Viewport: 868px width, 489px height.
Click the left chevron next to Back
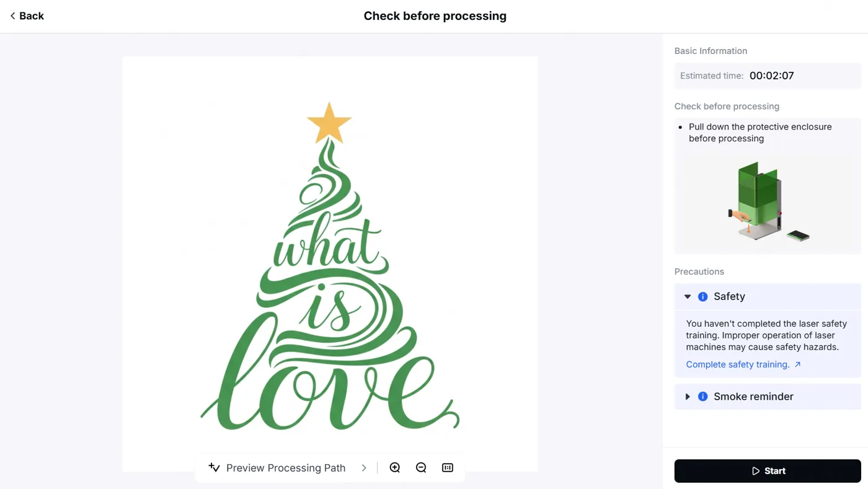pos(12,16)
